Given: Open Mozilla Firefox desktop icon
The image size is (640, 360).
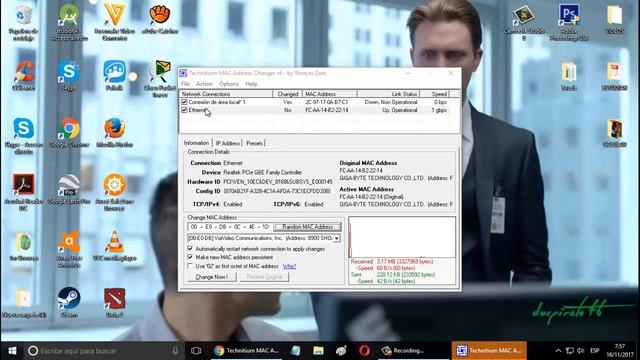Looking at the screenshot, I should [115, 133].
